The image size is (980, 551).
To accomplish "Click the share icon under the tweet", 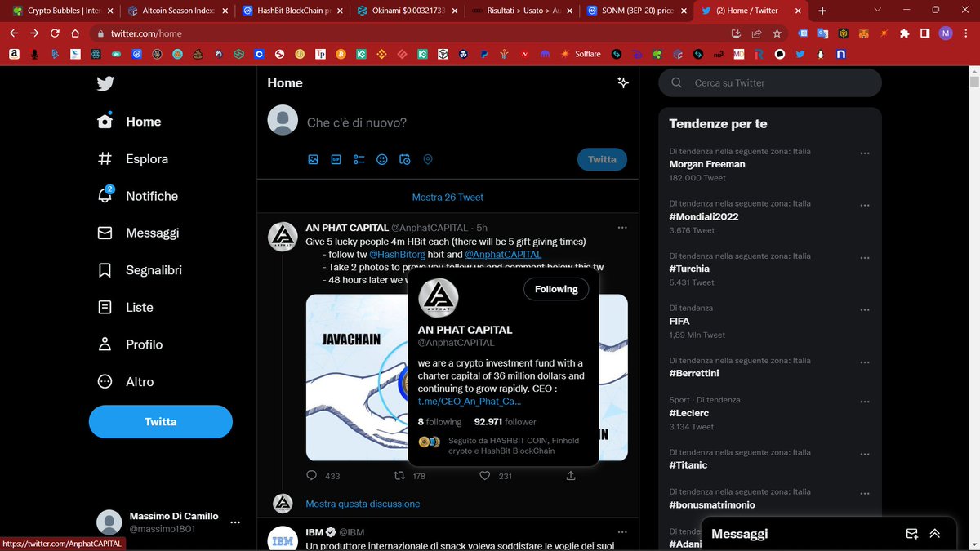I will pos(571,476).
